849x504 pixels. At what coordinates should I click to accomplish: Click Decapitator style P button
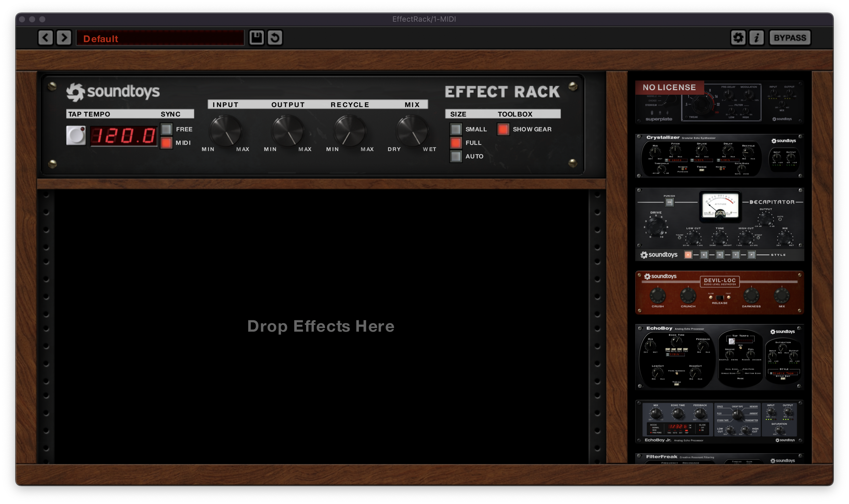752,255
